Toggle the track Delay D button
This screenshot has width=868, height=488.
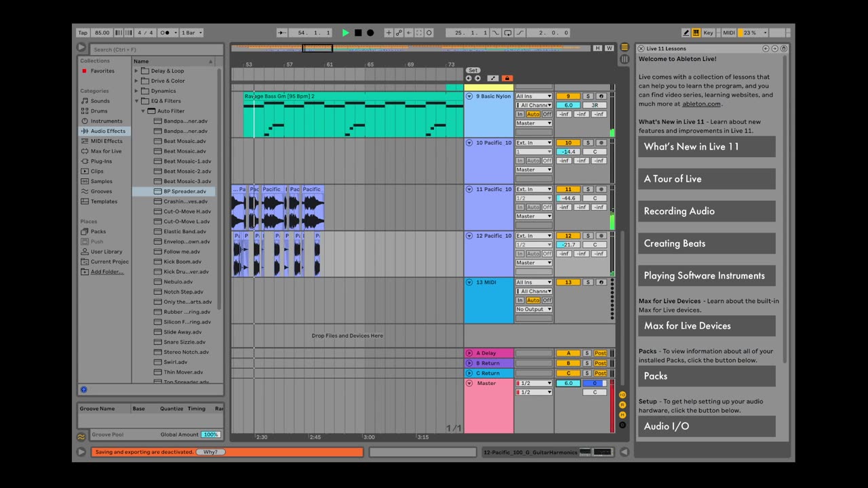pyautogui.click(x=623, y=425)
